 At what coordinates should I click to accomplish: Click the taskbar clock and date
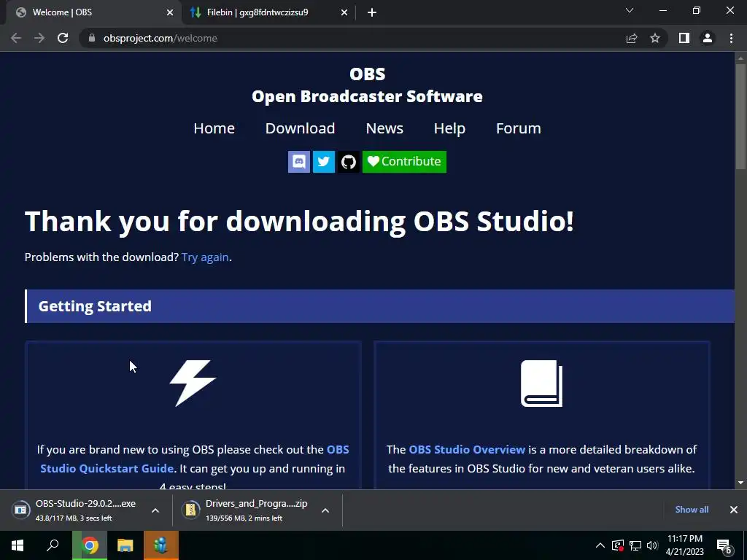684,545
